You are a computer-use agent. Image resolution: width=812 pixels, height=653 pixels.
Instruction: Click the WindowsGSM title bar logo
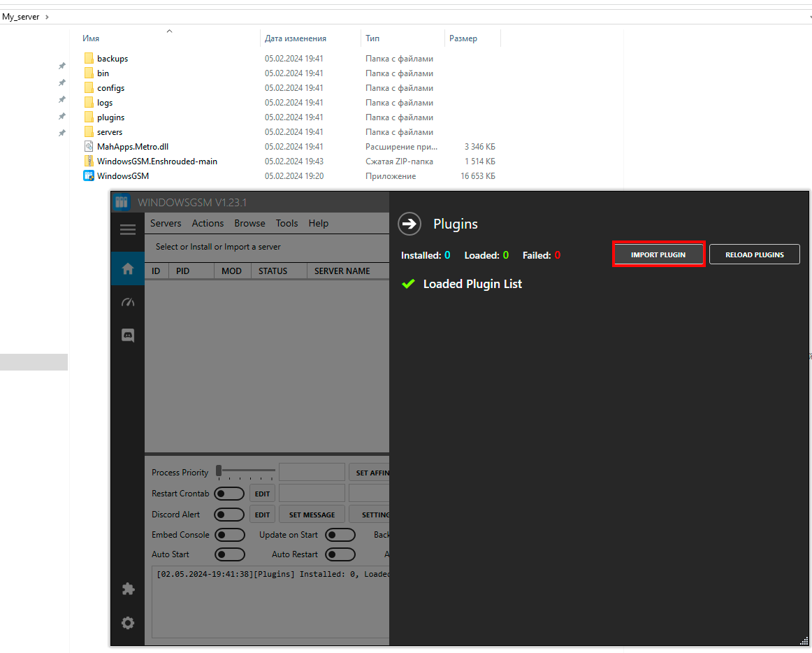pos(122,202)
